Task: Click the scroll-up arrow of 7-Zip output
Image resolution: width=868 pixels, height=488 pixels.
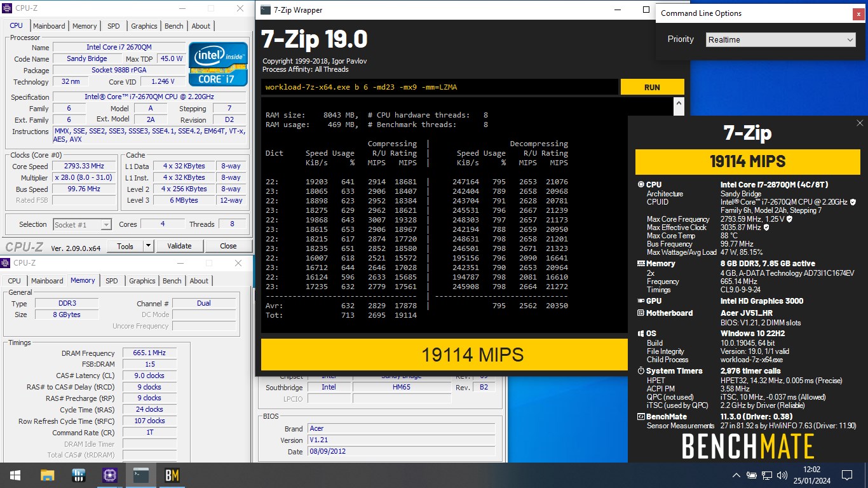Action: pyautogui.click(x=679, y=104)
